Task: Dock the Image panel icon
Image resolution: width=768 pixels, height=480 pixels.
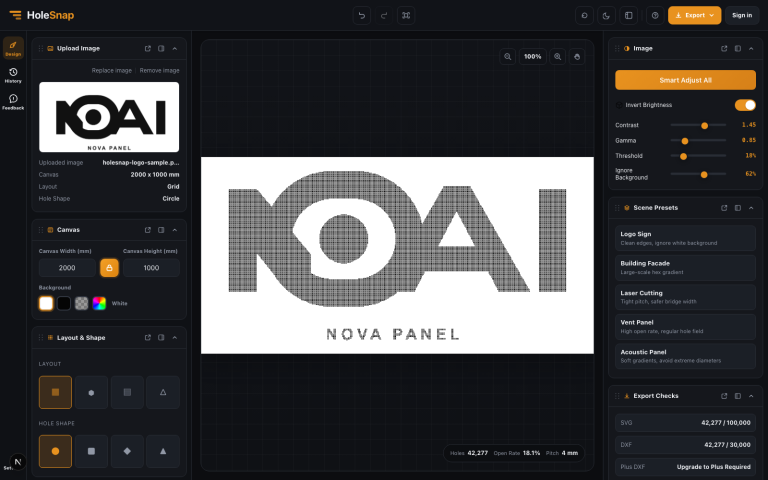Action: tap(738, 48)
